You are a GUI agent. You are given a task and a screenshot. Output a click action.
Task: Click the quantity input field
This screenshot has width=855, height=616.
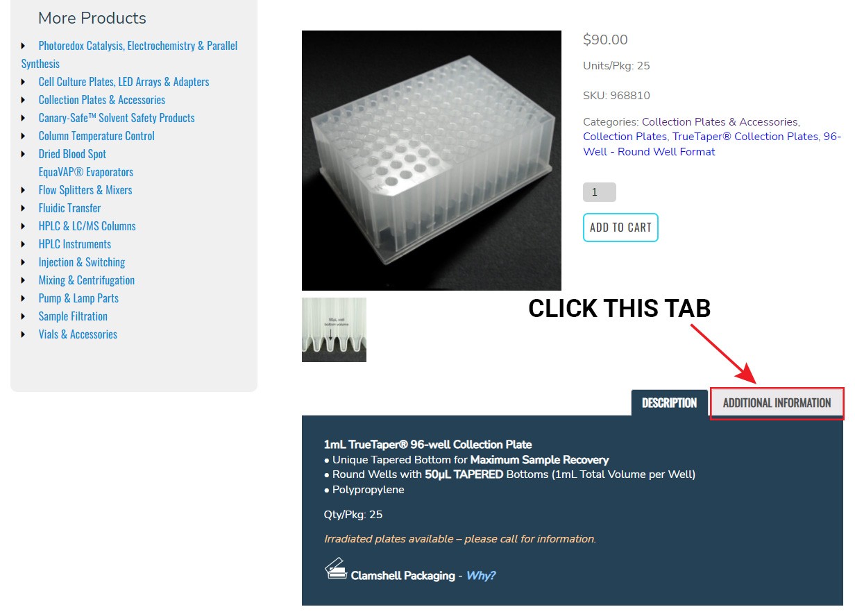point(600,192)
